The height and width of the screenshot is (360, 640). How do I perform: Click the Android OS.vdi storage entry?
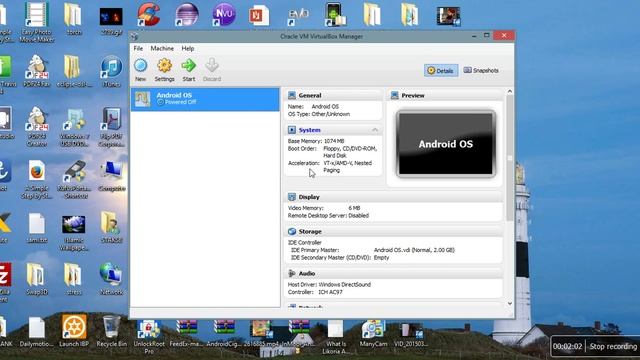coord(414,250)
